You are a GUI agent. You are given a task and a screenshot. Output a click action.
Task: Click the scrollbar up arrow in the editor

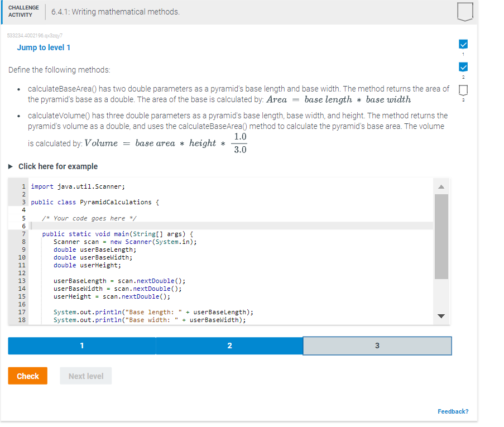click(441, 188)
